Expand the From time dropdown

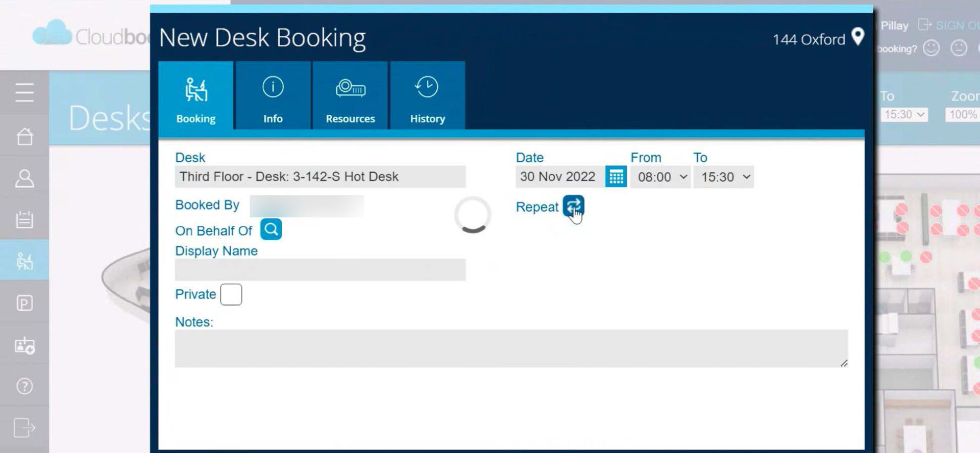660,177
